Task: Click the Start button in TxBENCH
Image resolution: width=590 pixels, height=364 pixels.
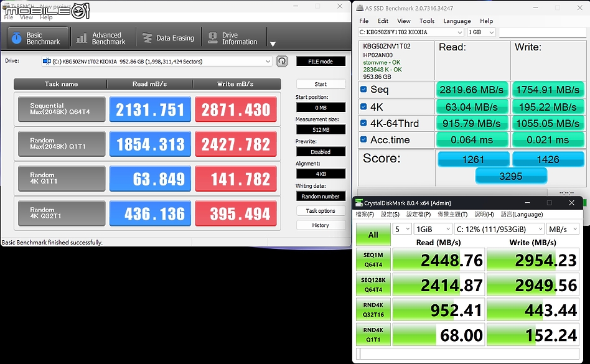Action: click(x=321, y=84)
